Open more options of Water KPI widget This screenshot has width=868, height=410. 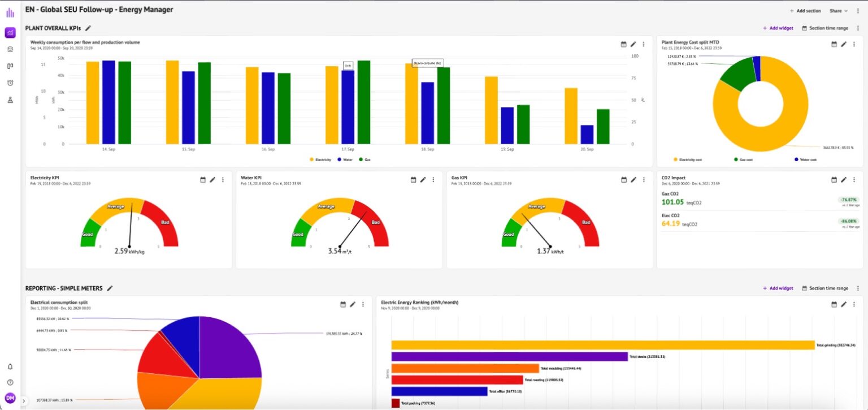433,179
